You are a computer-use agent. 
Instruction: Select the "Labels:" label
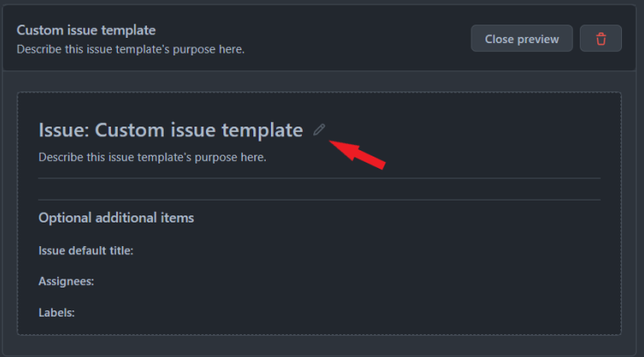(x=56, y=312)
